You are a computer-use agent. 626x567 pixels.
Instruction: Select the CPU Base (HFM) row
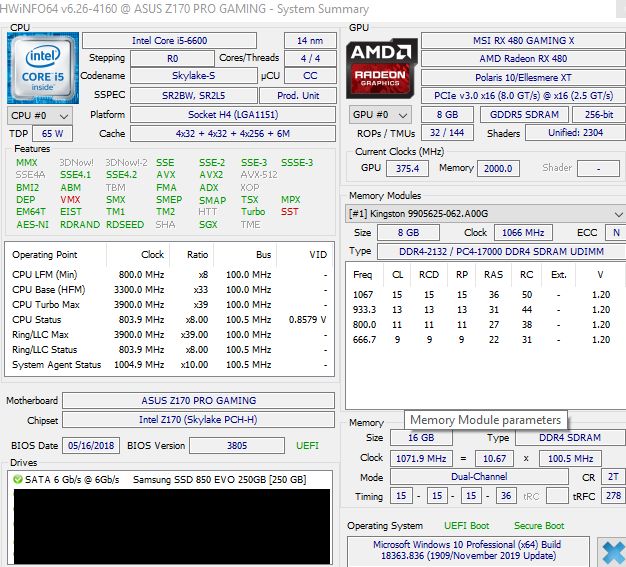click(169, 289)
